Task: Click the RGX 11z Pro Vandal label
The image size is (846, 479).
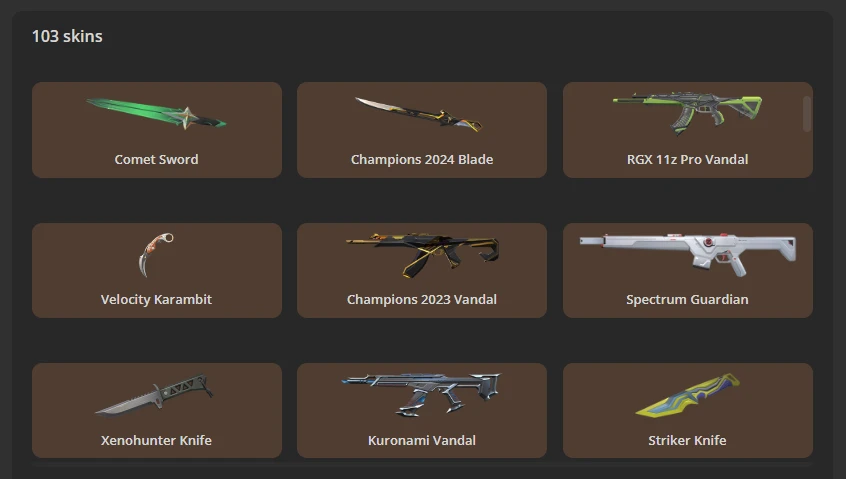Action: pos(687,160)
